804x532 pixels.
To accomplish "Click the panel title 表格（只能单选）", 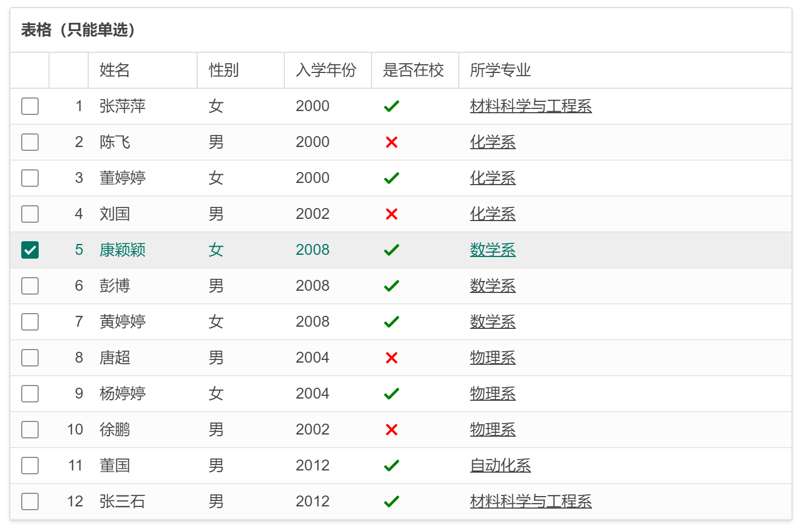I will coord(78,30).
